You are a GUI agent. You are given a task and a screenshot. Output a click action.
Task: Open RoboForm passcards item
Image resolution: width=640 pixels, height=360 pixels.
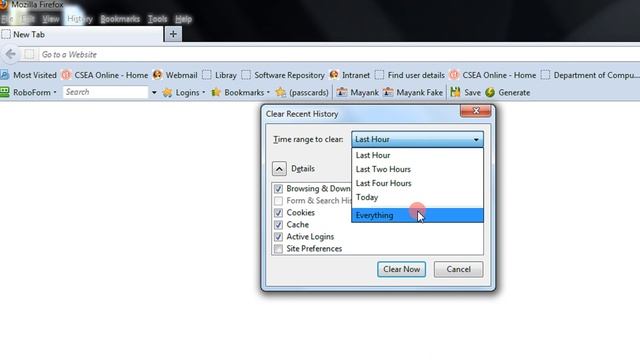[302, 93]
